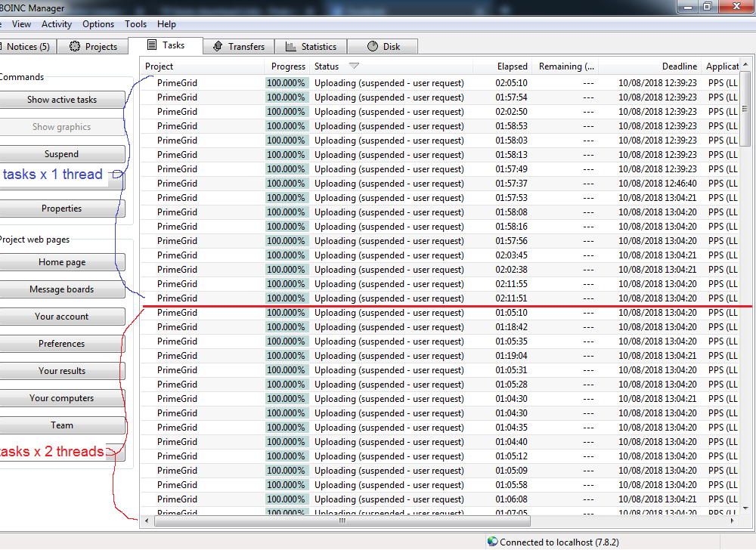Click Connected to localhost status text

[x=559, y=542]
